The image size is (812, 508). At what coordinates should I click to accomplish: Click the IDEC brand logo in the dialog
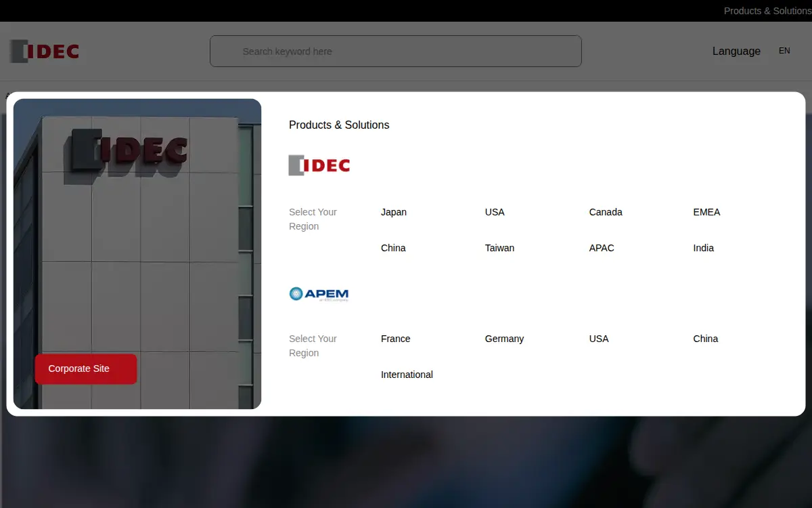pyautogui.click(x=319, y=165)
